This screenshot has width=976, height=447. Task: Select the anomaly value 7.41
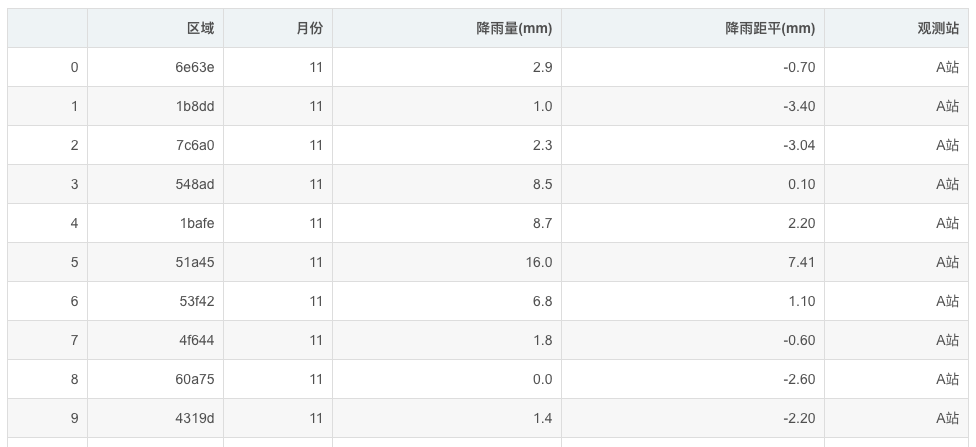point(693,262)
